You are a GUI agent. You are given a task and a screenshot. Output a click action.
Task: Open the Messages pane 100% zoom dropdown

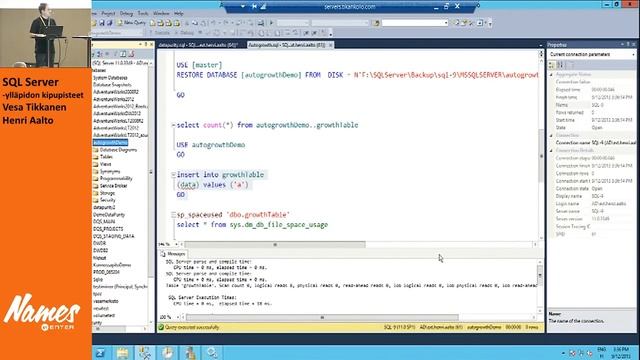click(178, 317)
